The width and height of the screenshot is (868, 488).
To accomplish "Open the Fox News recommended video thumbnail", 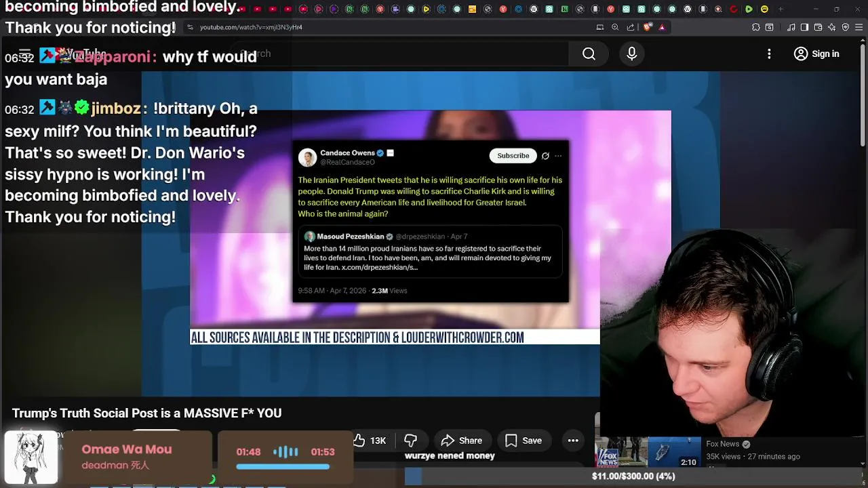I will (x=648, y=453).
